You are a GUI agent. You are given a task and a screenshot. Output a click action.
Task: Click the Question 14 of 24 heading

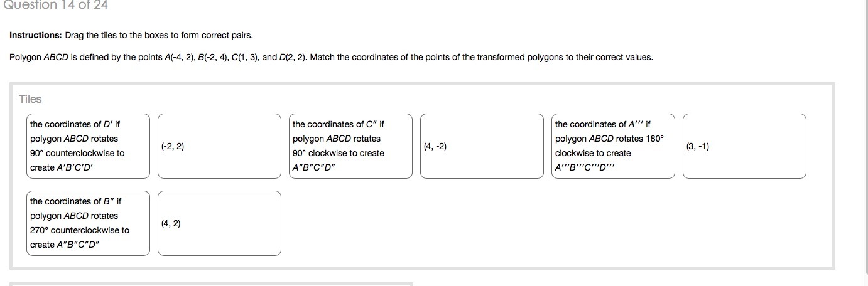pos(54,5)
